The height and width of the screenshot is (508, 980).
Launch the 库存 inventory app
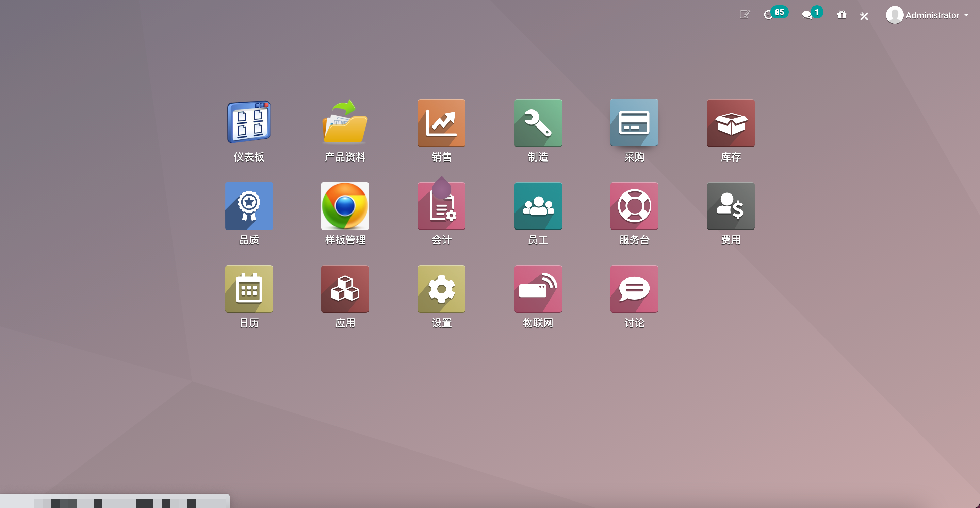pyautogui.click(x=731, y=122)
